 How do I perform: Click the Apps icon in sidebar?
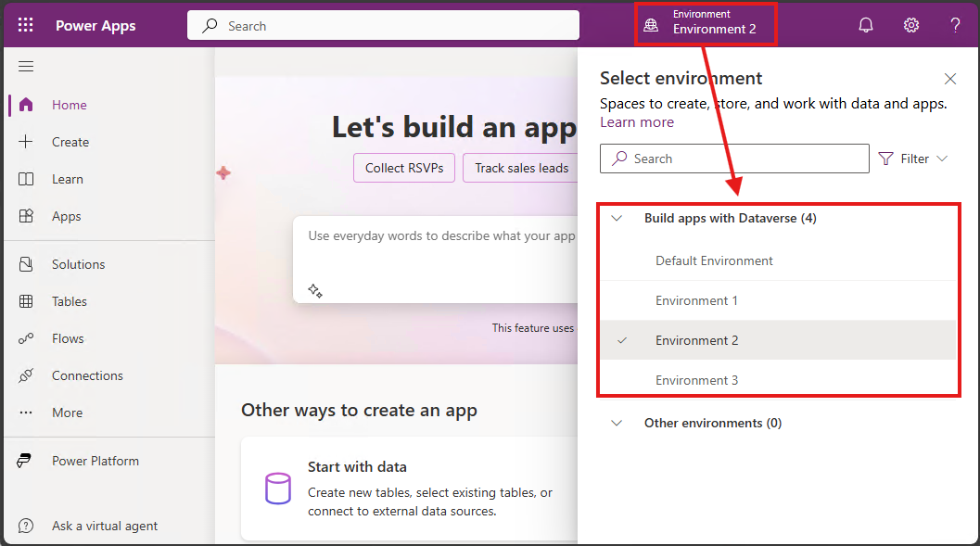coord(26,216)
